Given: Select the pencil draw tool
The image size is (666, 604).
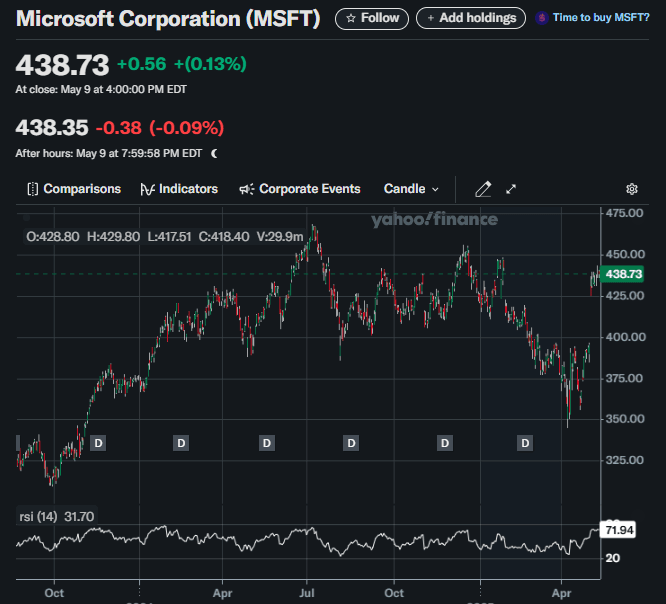Looking at the screenshot, I should 483,189.
